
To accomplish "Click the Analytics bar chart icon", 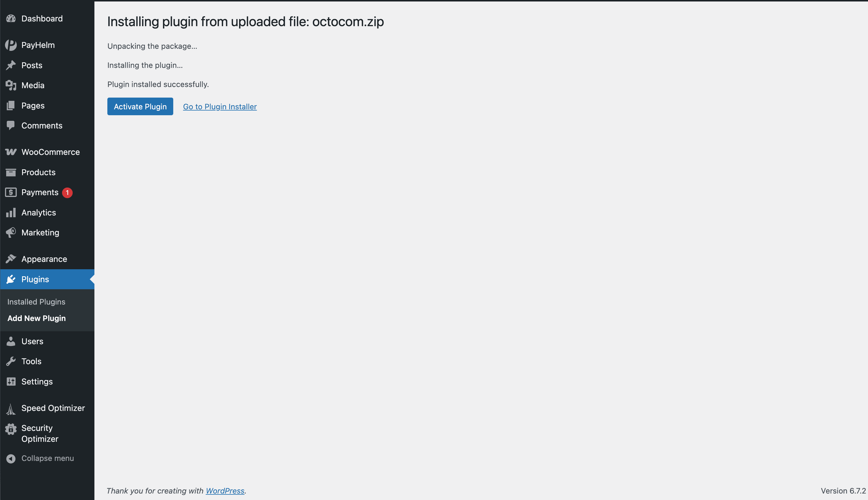I will point(11,213).
